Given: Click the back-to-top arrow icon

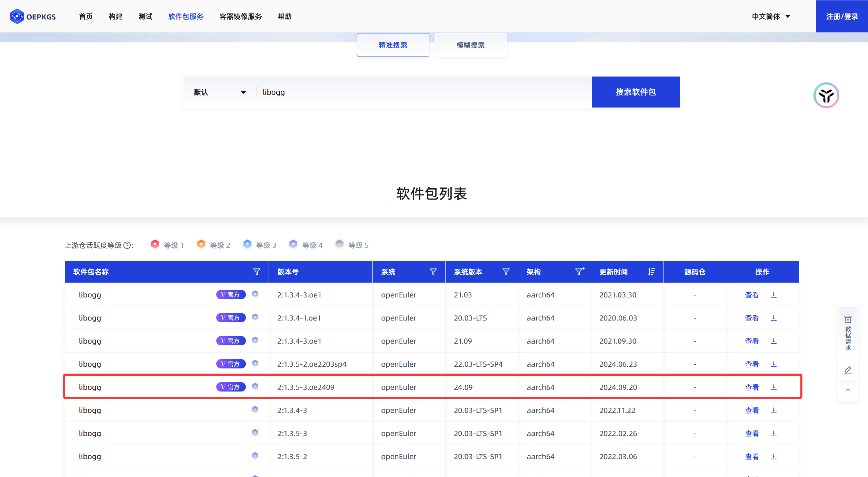Looking at the screenshot, I should pos(848,391).
